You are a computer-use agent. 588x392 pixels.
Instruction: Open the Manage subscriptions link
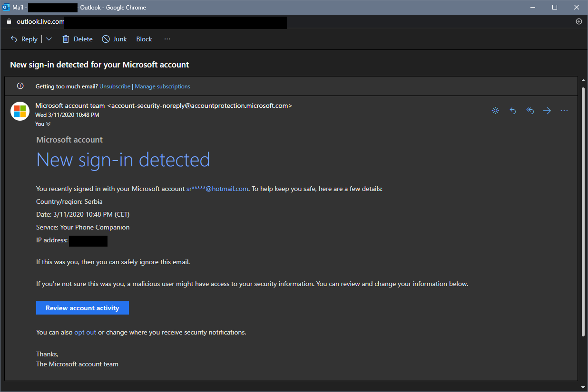162,86
